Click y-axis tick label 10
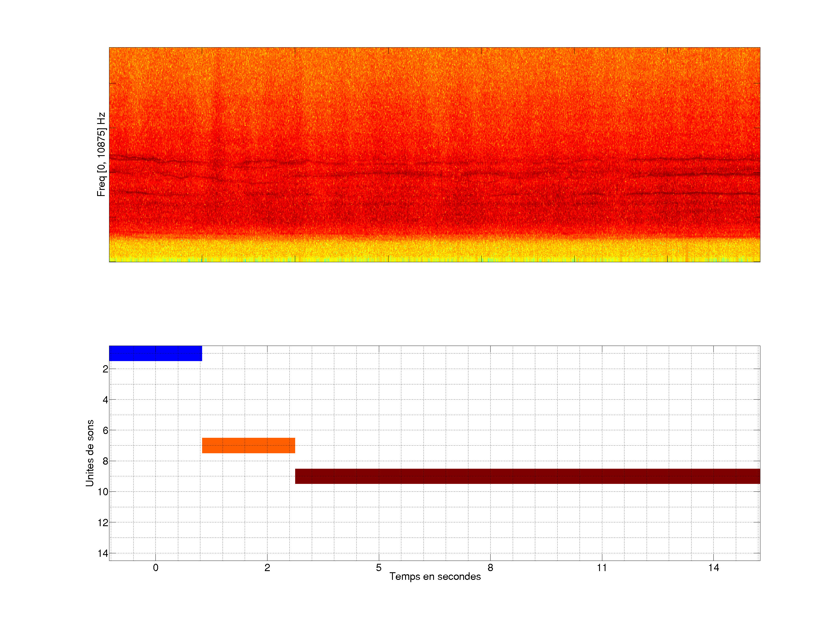The image size is (840, 630). pos(103,492)
